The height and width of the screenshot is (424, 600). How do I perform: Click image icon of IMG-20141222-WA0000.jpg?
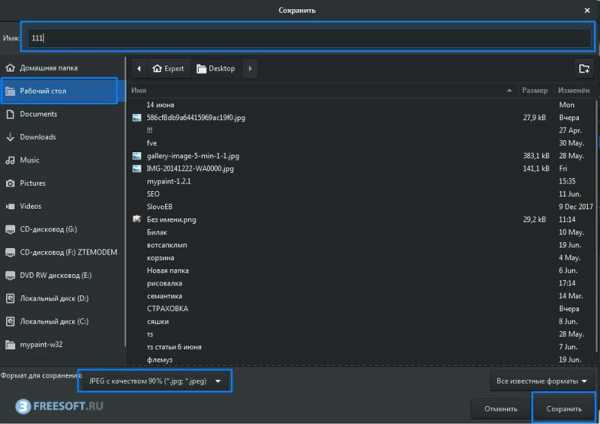click(137, 168)
